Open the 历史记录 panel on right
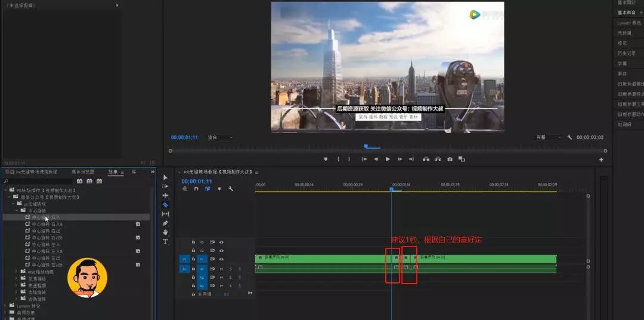This screenshot has width=644, height=320. [627, 54]
